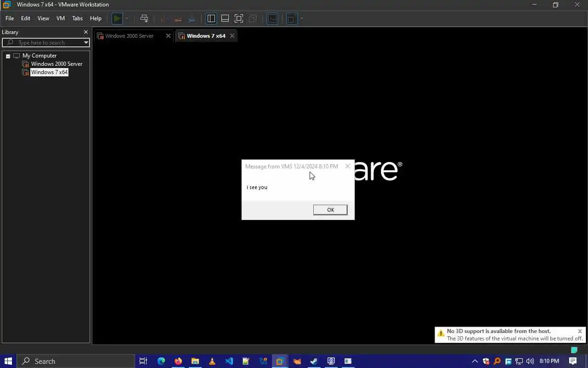Launch Firefox from the taskbar

[x=178, y=361]
